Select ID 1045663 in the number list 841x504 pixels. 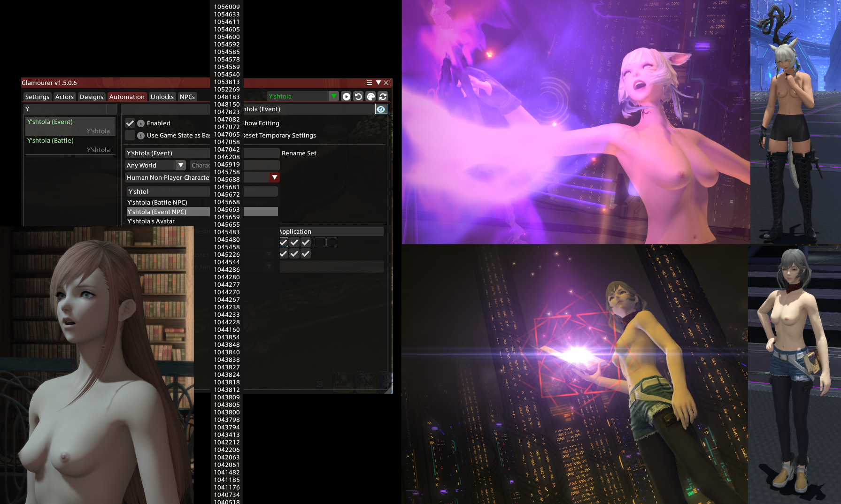tap(227, 209)
